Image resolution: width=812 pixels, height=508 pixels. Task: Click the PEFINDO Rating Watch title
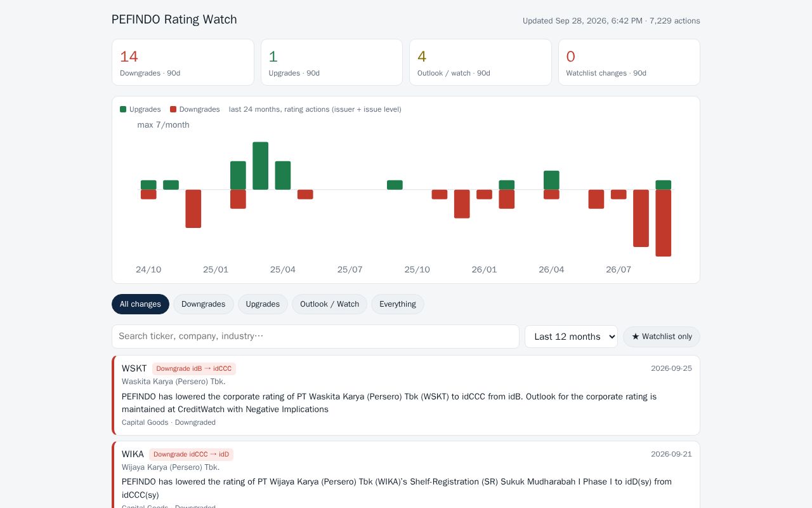pyautogui.click(x=174, y=20)
